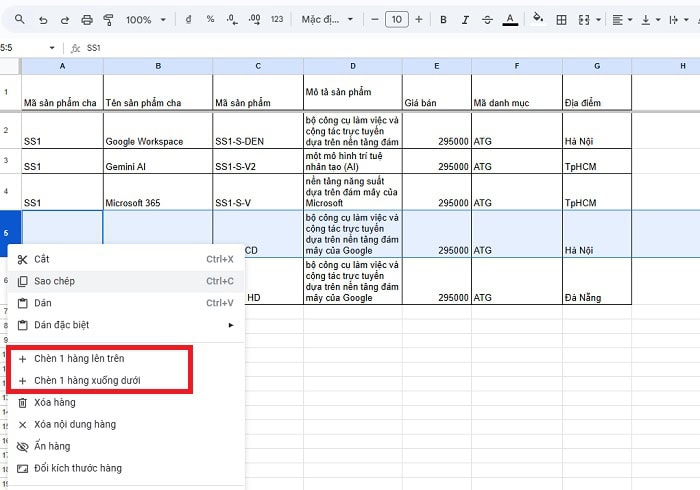The image size is (700, 490).
Task: Click header cell Mô tả sản phẩm
Action: click(353, 92)
